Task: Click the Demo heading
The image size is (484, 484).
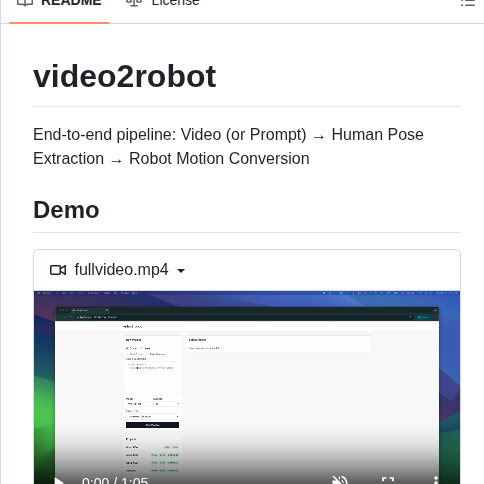Action: point(66,210)
